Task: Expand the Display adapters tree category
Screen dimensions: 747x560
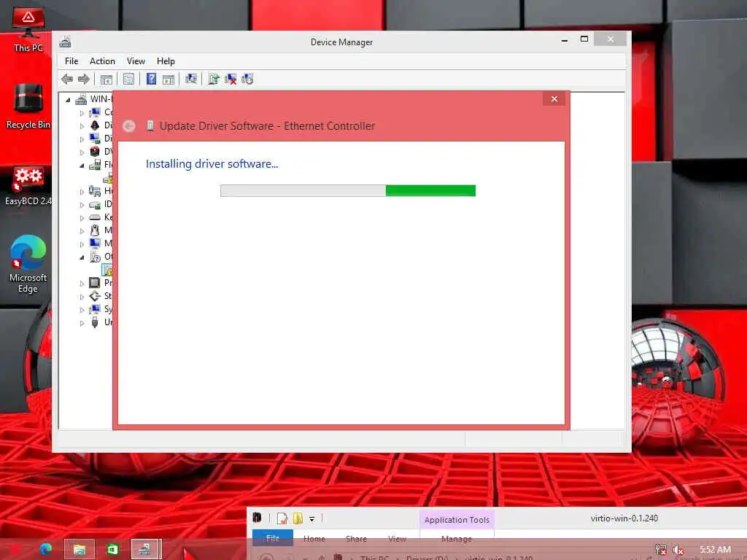Action: [x=82, y=139]
